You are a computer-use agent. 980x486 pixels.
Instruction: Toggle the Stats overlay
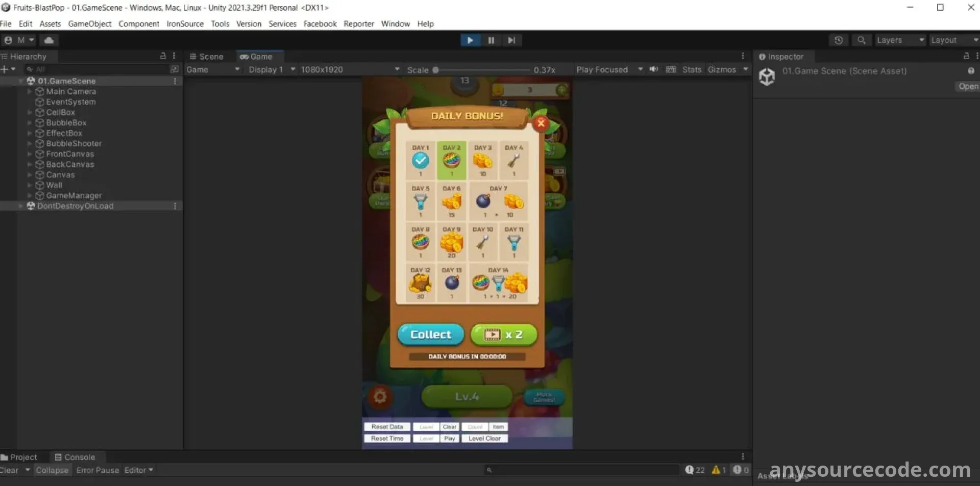tap(692, 69)
